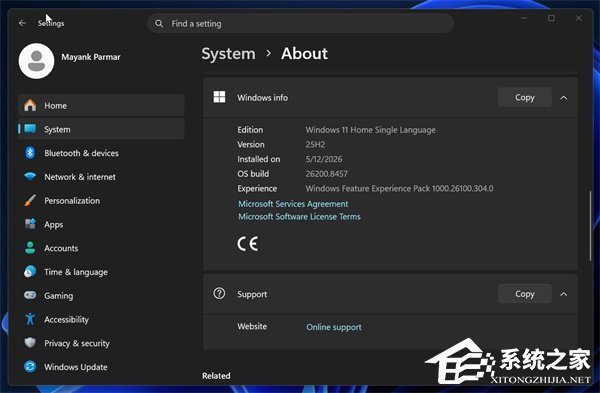Click the Support question mark icon

(x=219, y=294)
